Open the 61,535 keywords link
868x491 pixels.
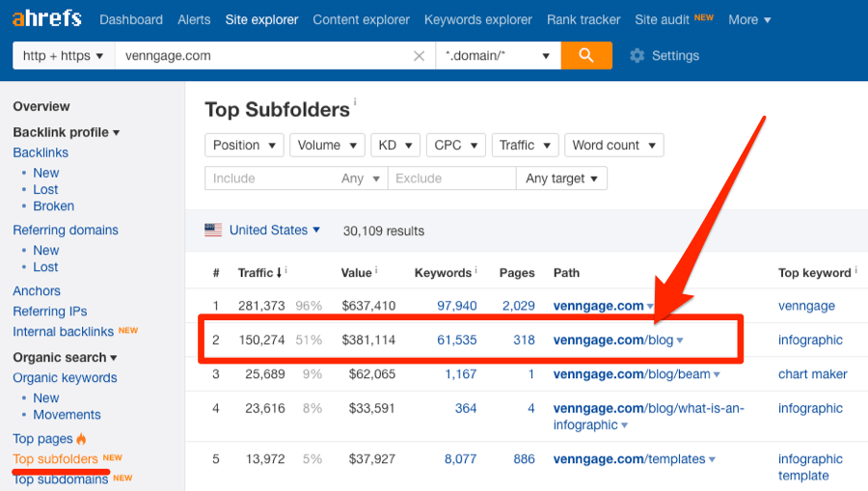click(457, 340)
